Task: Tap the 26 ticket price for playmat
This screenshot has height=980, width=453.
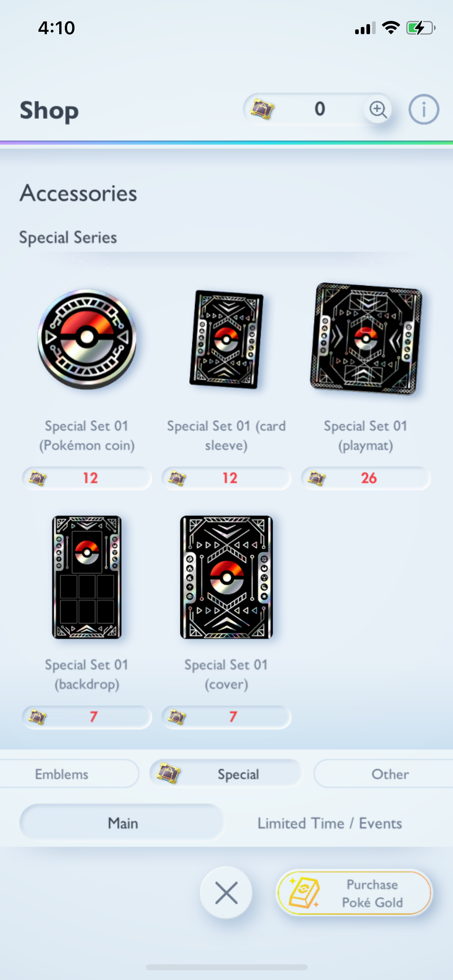Action: click(x=366, y=478)
